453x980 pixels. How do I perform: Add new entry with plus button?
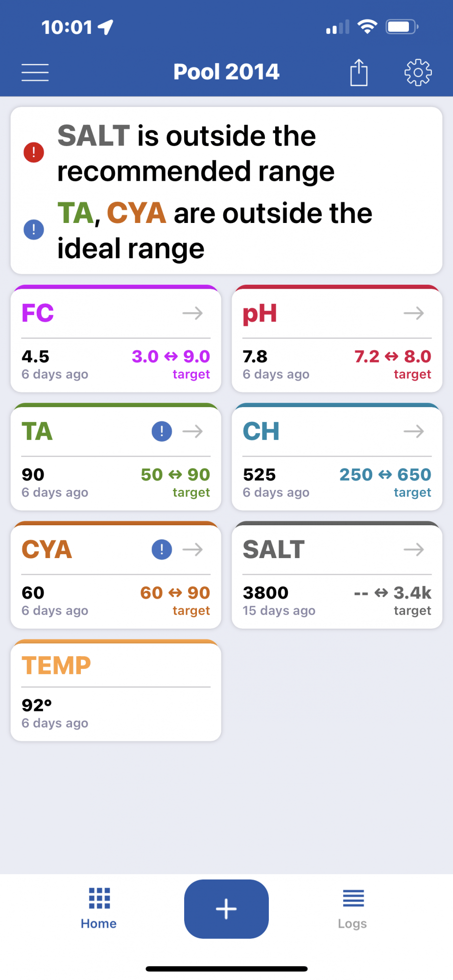pyautogui.click(x=226, y=909)
